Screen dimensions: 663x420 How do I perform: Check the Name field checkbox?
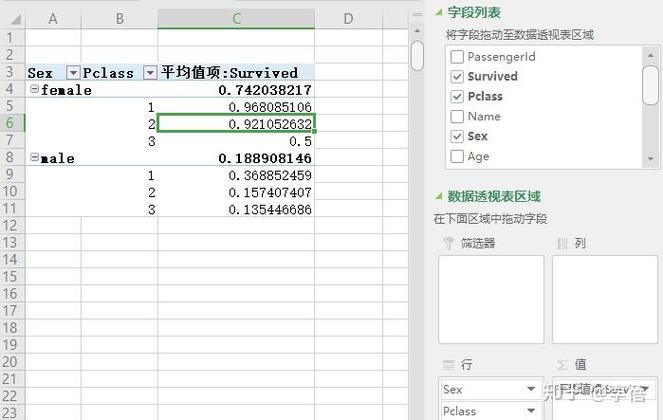pos(457,116)
